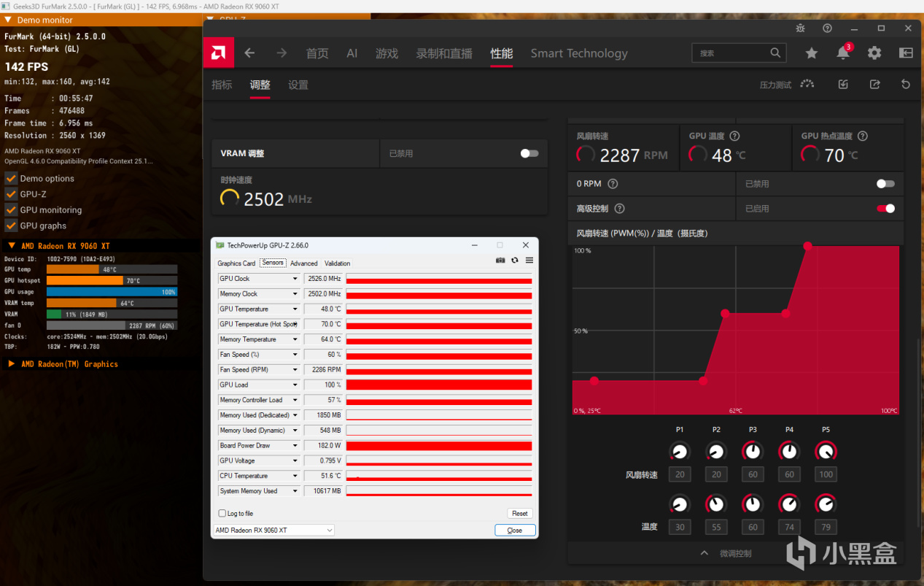924x586 pixels.
Task: Open AMD Software settings gear
Action: (x=874, y=53)
